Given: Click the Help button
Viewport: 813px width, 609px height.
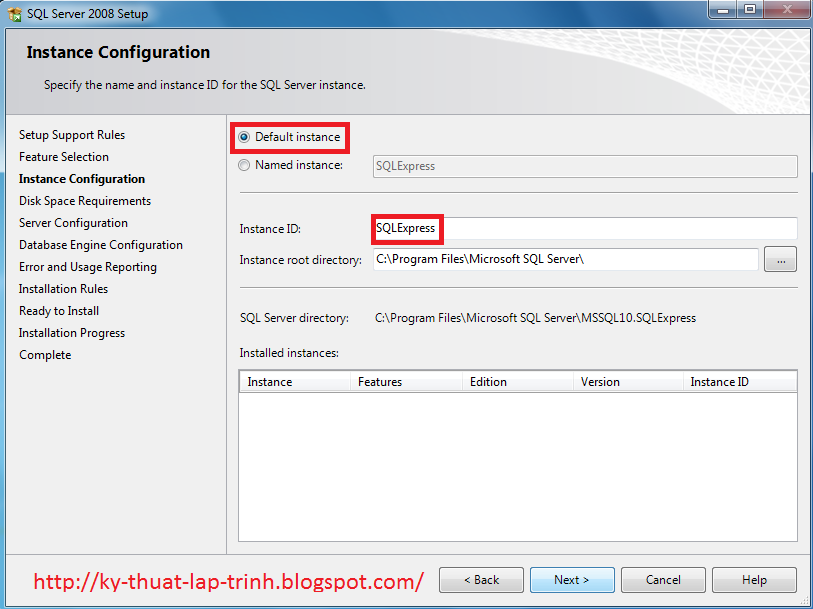Looking at the screenshot, I should 754,580.
